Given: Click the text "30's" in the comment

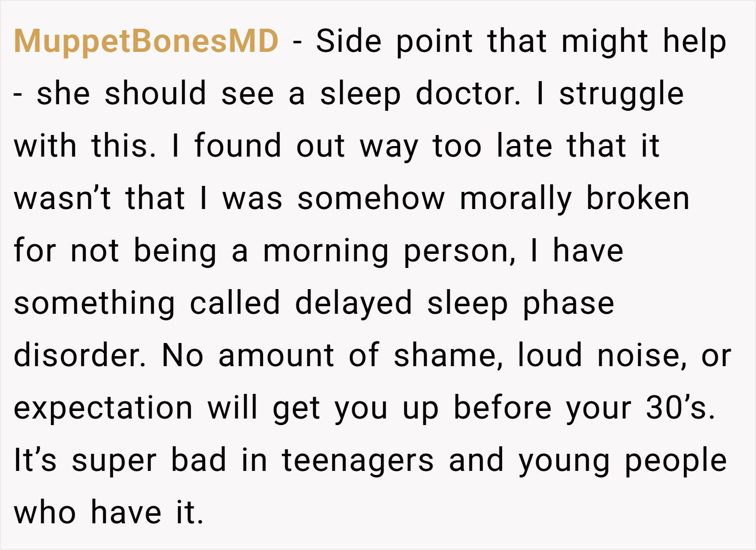Looking at the screenshot, I should coord(680,407).
